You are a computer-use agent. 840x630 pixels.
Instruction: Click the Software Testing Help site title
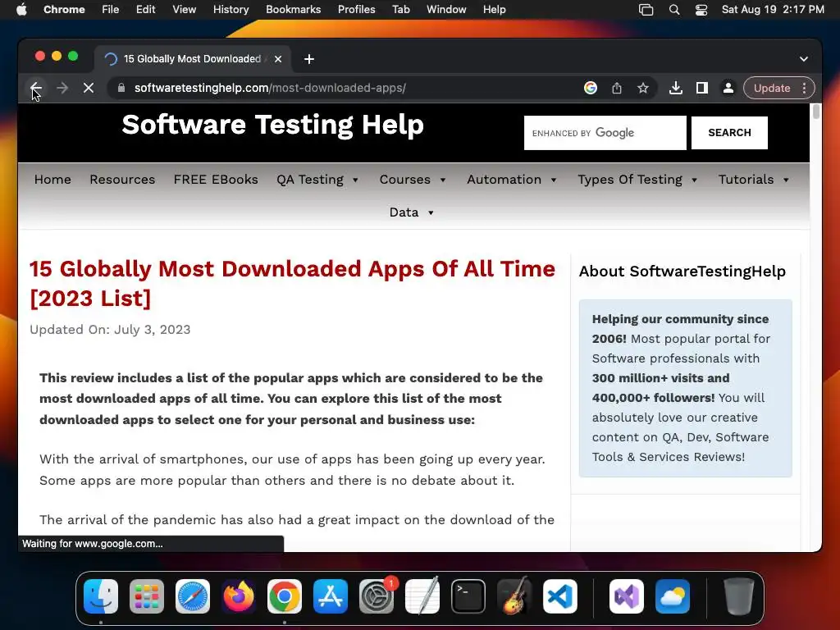[x=272, y=125]
